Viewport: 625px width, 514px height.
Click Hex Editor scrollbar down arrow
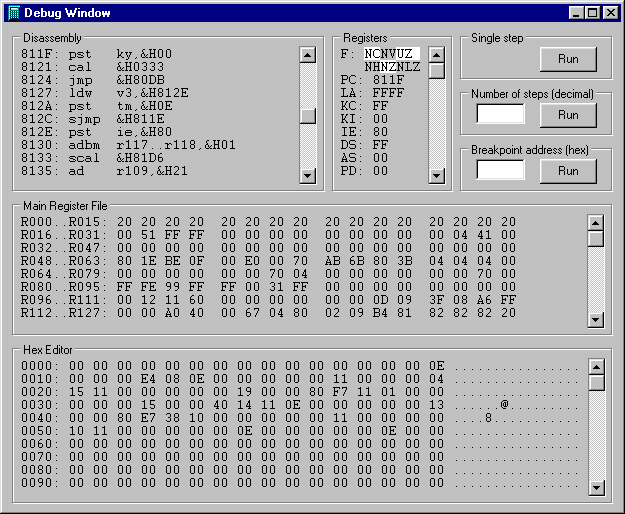tap(596, 488)
